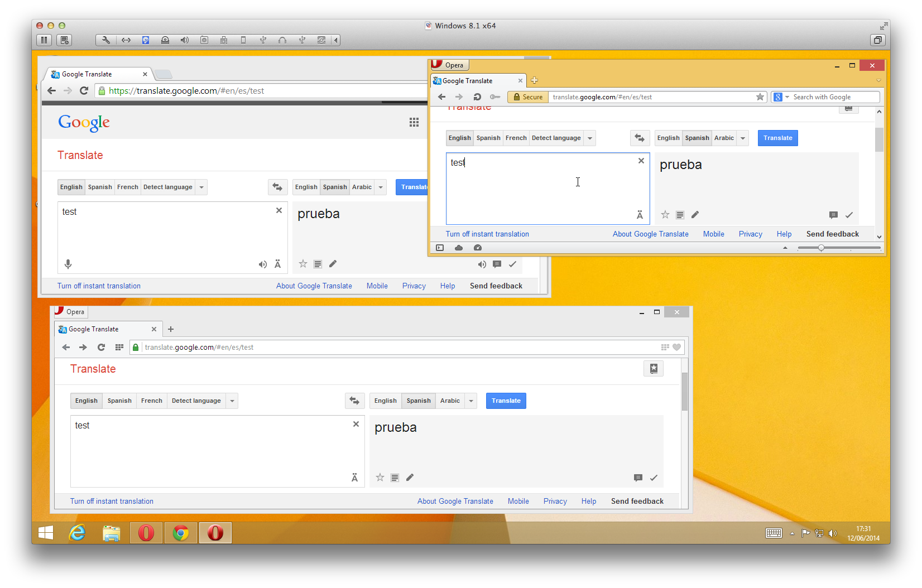Image resolution: width=922 pixels, height=588 pixels.
Task: Select English source language in Chrome window
Action: [x=71, y=187]
